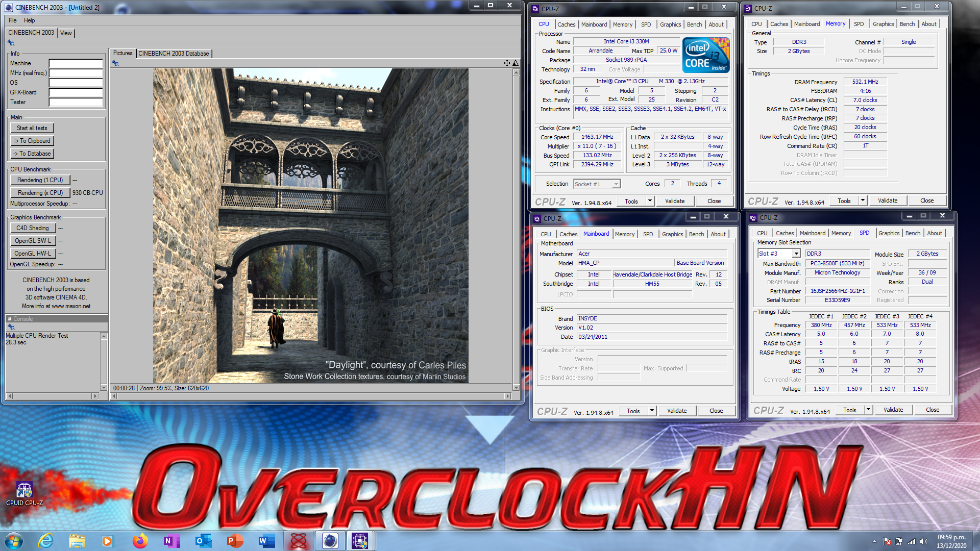Run the Rendering (x CPU) benchmark
The image size is (980, 551).
[40, 193]
